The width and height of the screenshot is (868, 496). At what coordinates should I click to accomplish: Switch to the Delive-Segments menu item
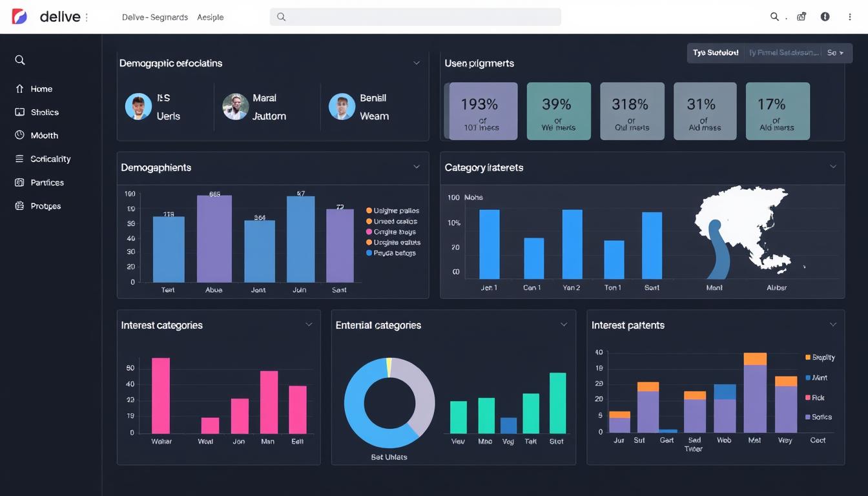(154, 17)
